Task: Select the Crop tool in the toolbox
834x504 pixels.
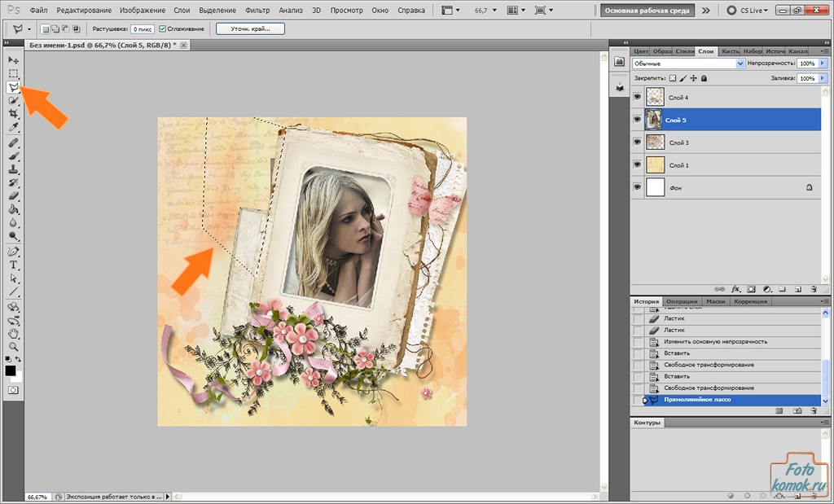Action: 13,114
